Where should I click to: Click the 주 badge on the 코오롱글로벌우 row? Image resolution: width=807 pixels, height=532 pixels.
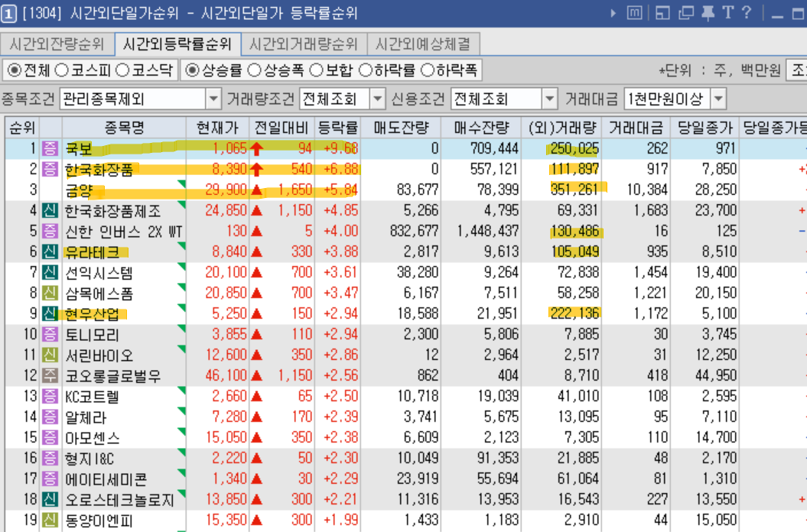(x=50, y=375)
